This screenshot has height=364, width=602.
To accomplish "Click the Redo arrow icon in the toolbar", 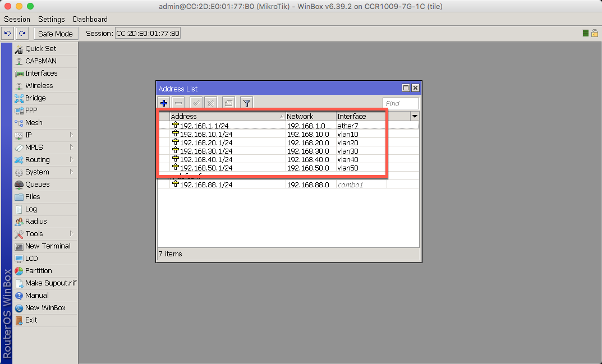I will click(22, 34).
